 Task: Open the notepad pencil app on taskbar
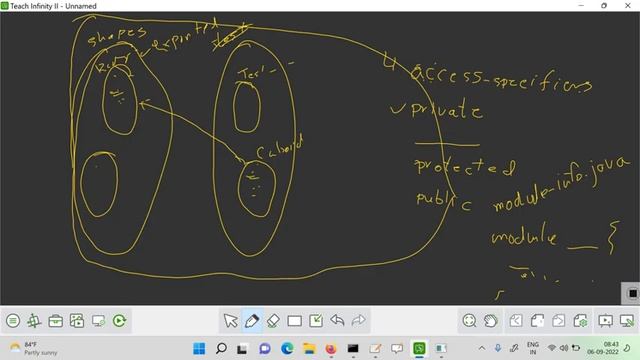tap(375, 349)
